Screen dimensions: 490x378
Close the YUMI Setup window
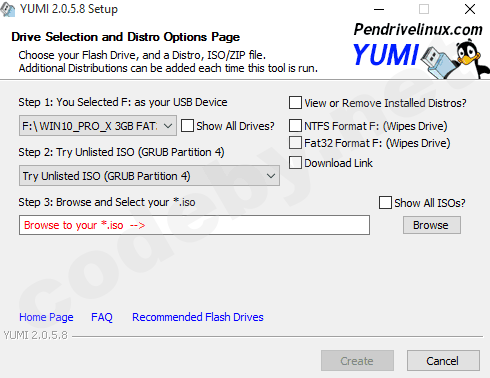click(470, 9)
